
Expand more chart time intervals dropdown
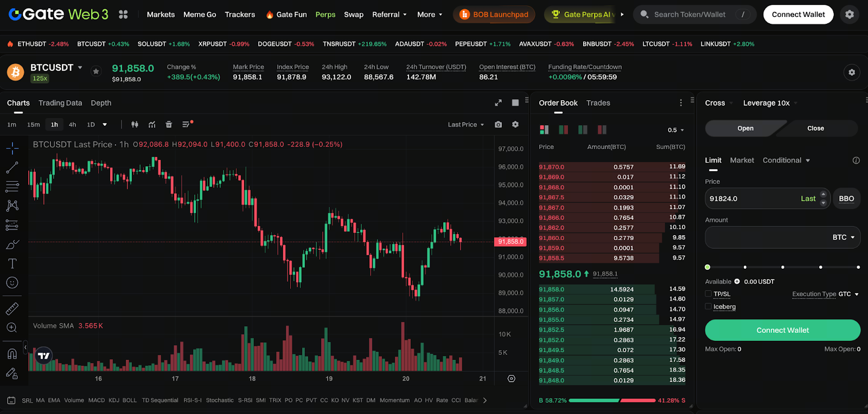(x=105, y=125)
